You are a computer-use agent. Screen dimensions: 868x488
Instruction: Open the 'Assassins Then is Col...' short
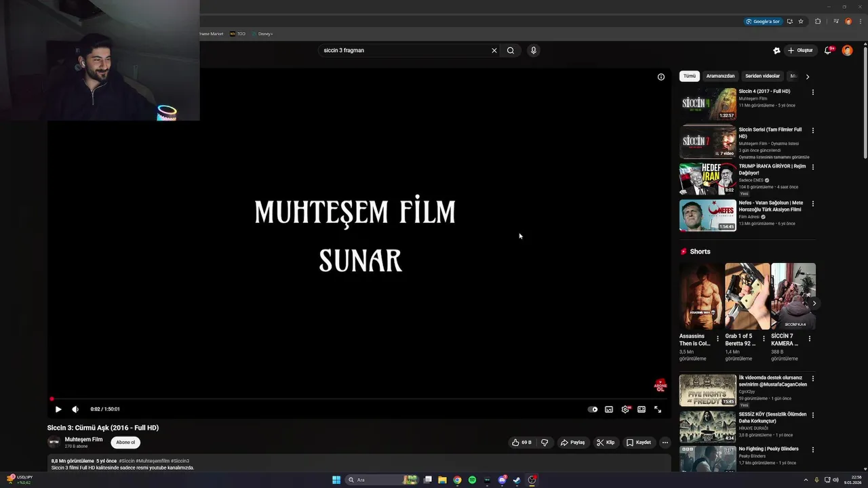point(701,296)
